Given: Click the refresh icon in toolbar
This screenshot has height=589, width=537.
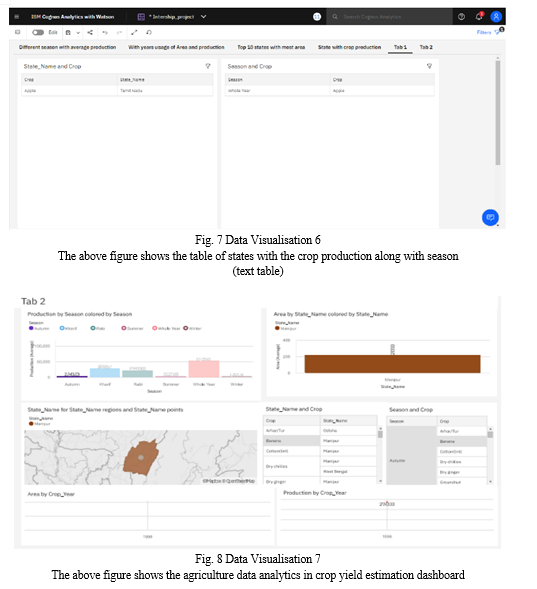Looking at the screenshot, I should click(x=149, y=32).
